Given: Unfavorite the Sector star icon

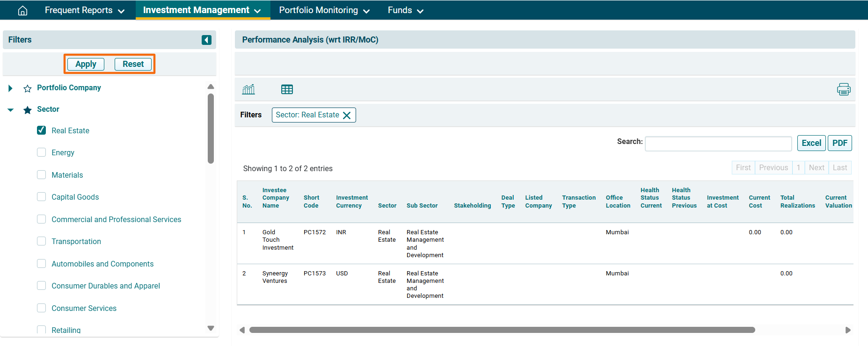Looking at the screenshot, I should [28, 110].
